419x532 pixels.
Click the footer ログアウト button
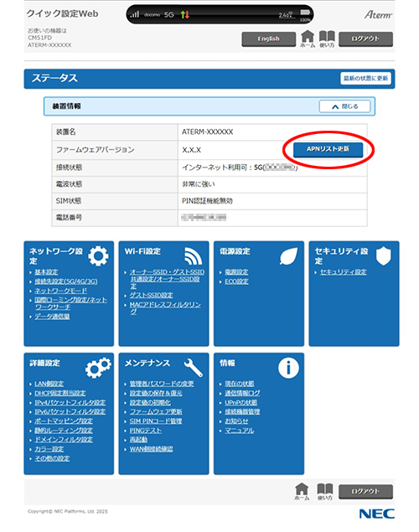tap(365, 492)
